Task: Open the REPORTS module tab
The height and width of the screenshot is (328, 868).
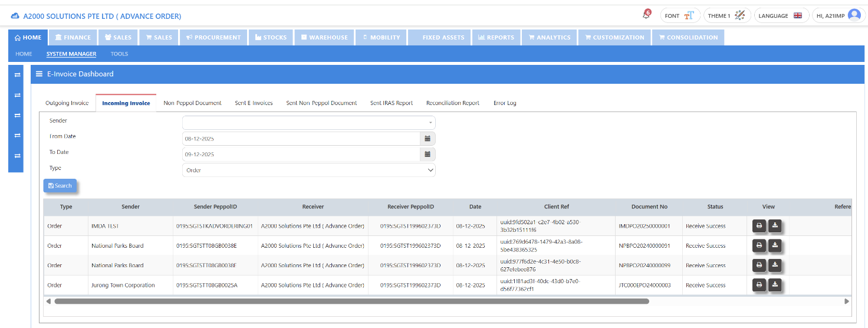Action: coord(496,37)
